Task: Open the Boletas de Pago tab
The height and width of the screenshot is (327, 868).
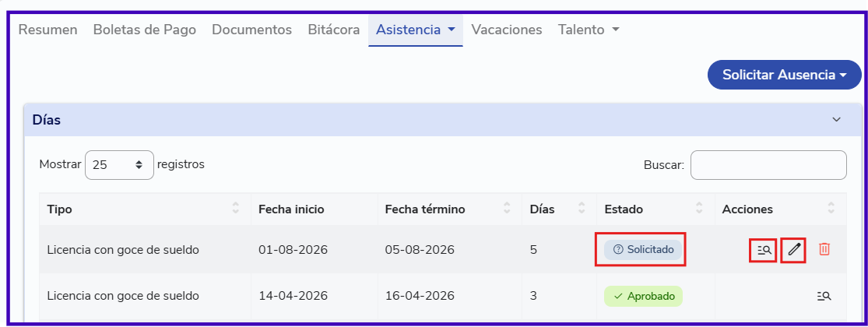Action: 145,30
